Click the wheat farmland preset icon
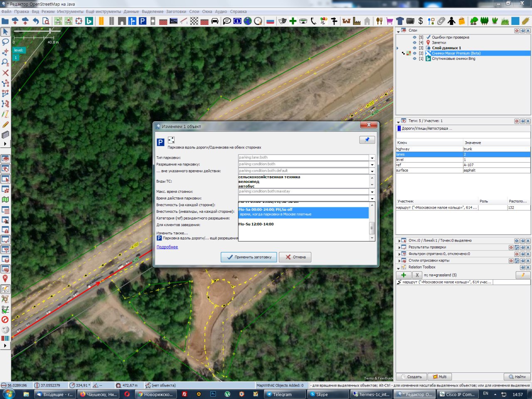 526,21
